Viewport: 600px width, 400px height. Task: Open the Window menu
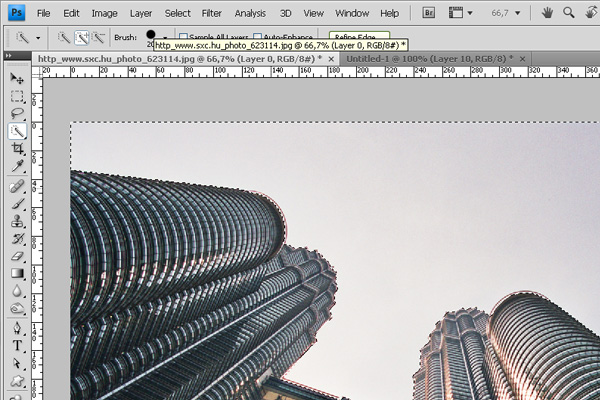pos(352,13)
